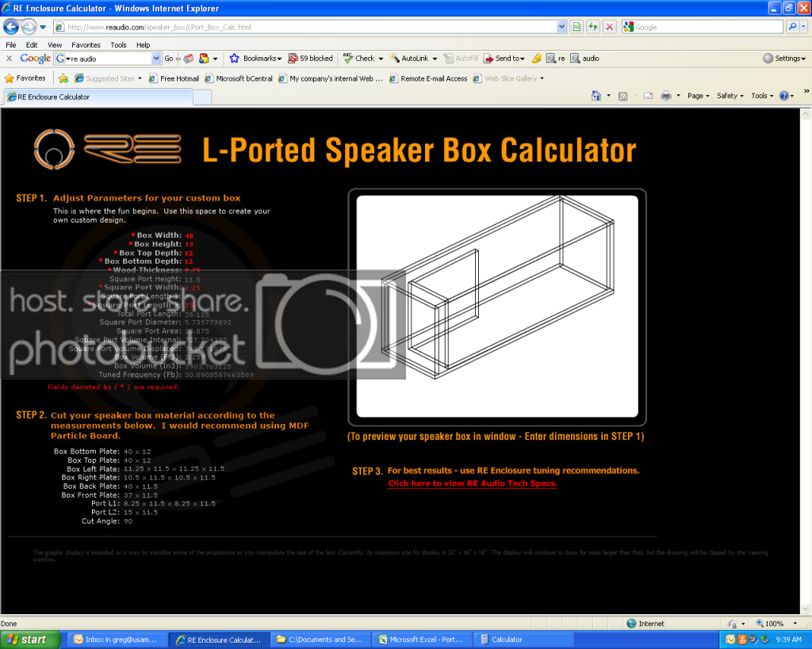This screenshot has height=649, width=812.
Task: Expand the Check dropdown arrow
Action: 381,59
